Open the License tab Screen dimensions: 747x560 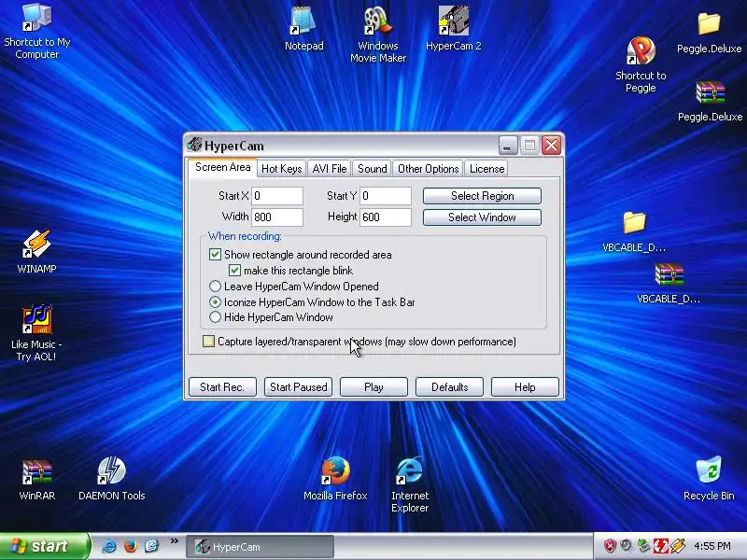486,169
